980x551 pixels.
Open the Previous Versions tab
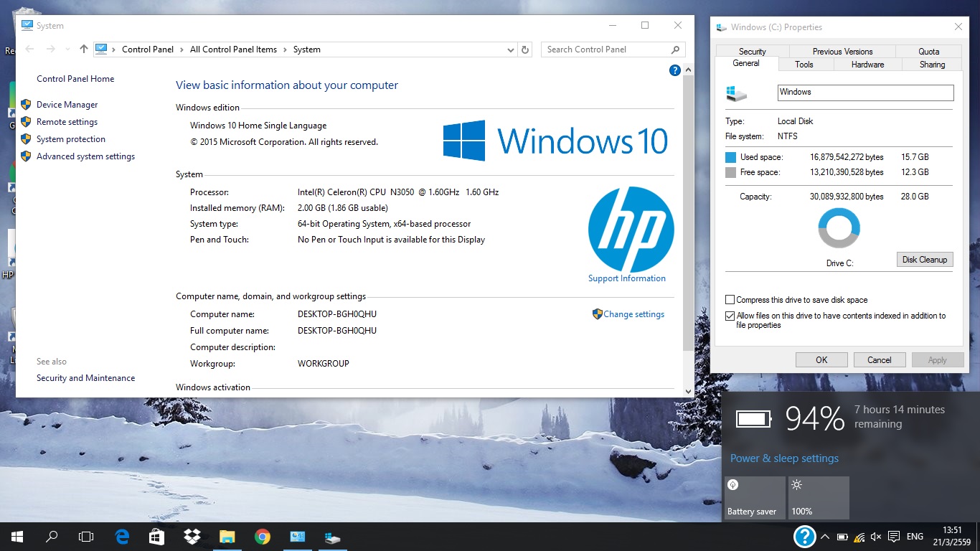tap(842, 52)
